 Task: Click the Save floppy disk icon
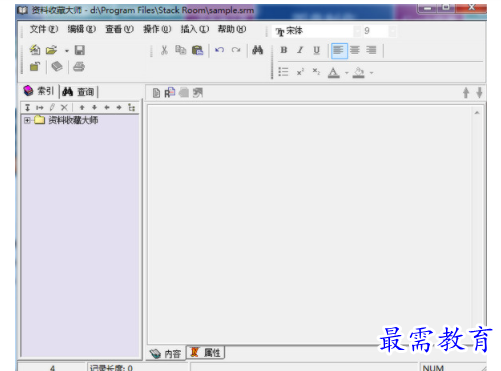[x=80, y=50]
